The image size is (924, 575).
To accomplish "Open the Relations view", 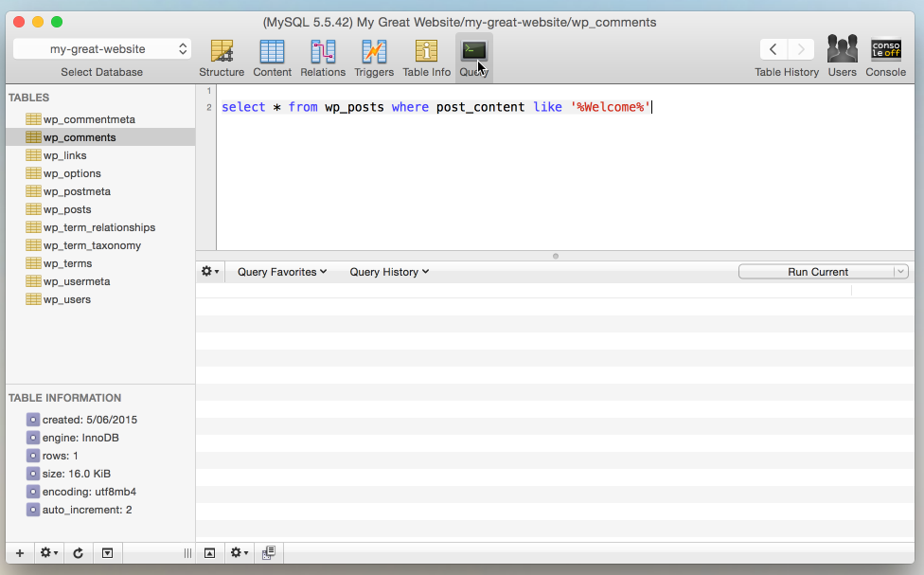I will click(x=323, y=52).
